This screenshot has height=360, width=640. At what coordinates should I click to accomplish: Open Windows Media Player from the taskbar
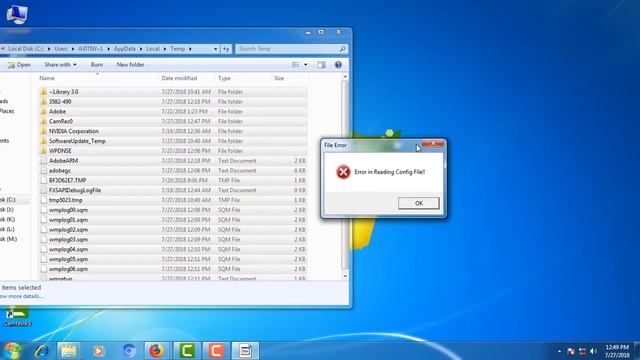coord(98,351)
